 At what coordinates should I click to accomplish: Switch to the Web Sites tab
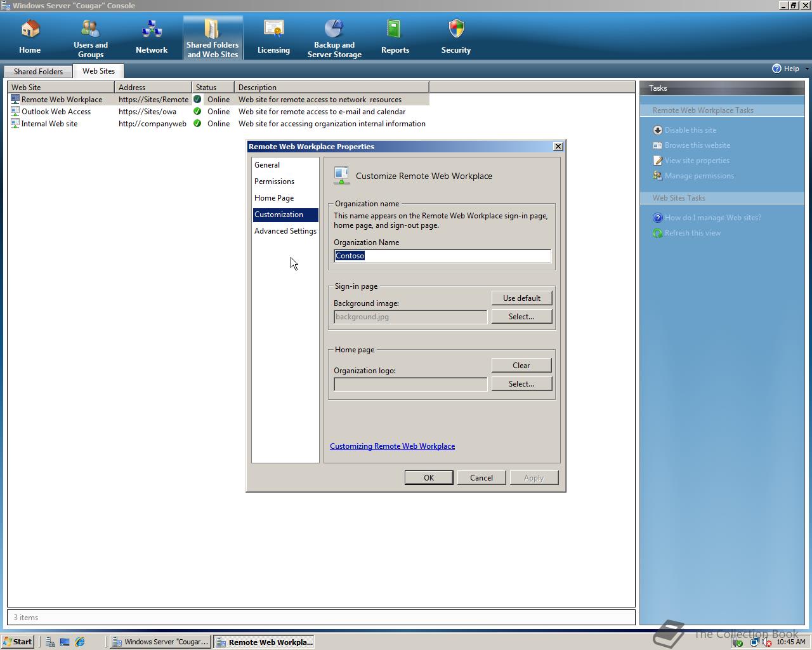click(x=98, y=71)
